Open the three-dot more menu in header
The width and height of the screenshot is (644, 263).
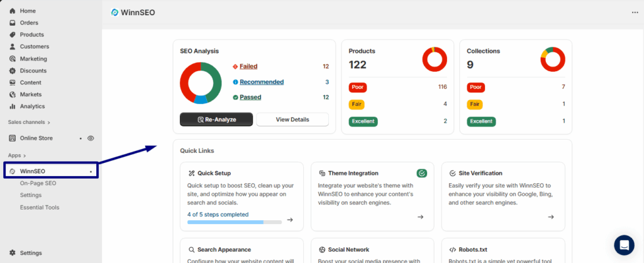coord(635,13)
